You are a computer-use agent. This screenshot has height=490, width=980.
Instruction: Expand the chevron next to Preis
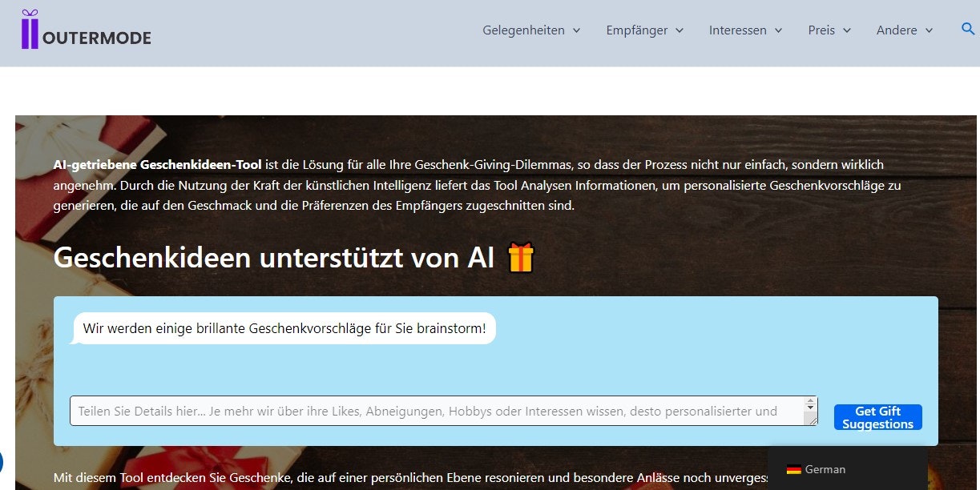[x=847, y=30]
